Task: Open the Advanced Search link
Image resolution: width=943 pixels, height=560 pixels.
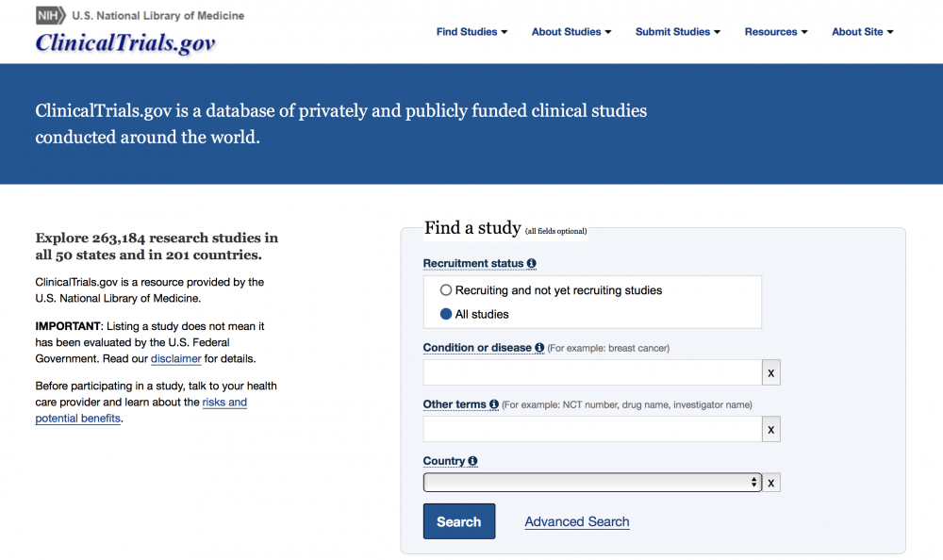Action: (576, 521)
